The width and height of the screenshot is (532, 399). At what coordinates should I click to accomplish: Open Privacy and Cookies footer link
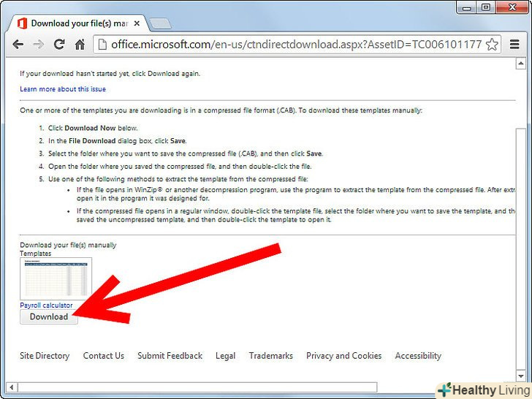tap(343, 356)
